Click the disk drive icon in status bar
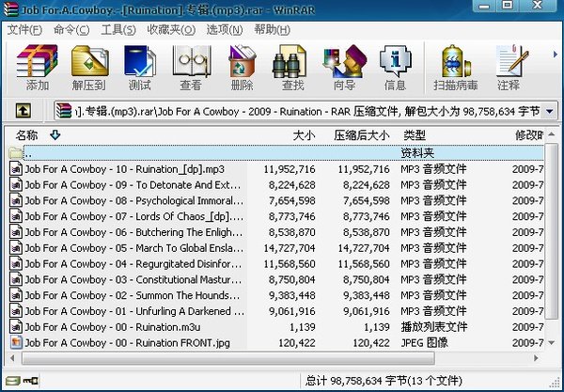 [x=12, y=381]
